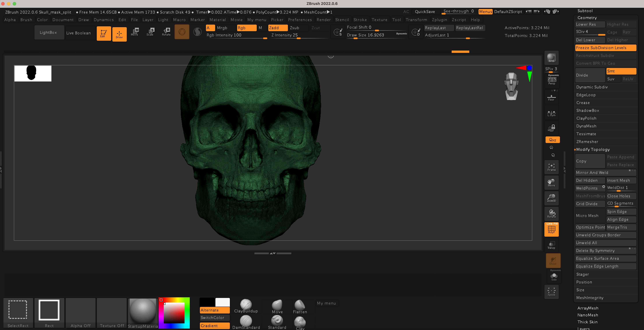Open the Zplugin menu
This screenshot has height=330, width=644.
(x=440, y=20)
